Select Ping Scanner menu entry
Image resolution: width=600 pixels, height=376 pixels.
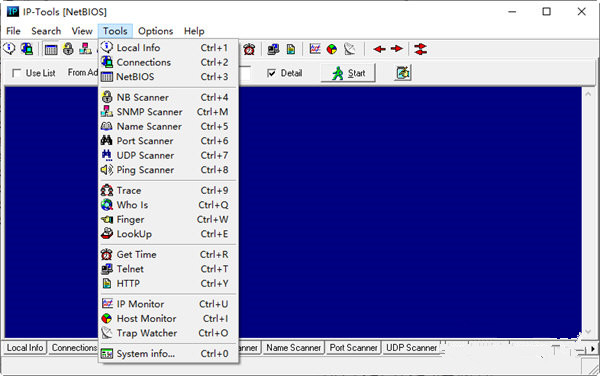[x=168, y=170]
